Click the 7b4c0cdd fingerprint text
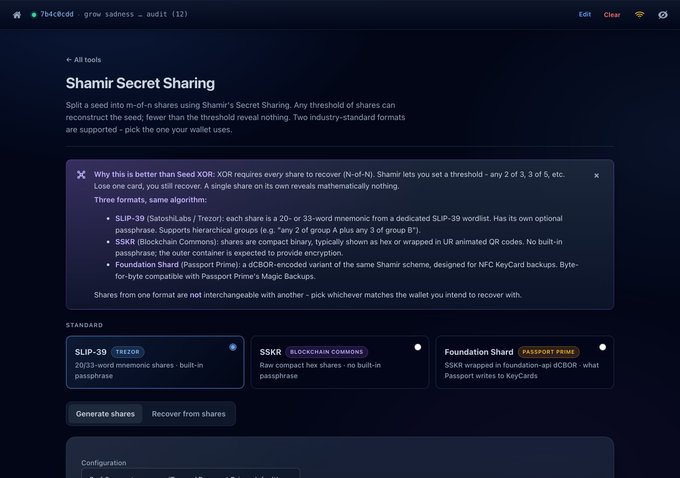Screen dimensions: 680x478 click(57, 14)
